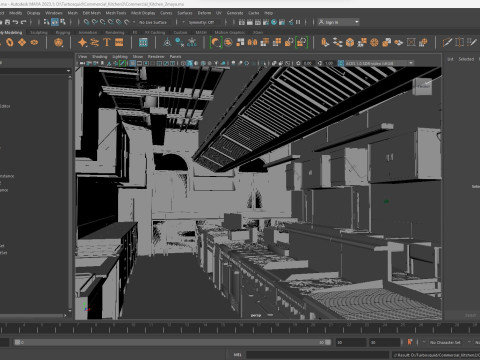
Task: Toggle the blue-highlighted viewport shading button
Action: pos(190,63)
